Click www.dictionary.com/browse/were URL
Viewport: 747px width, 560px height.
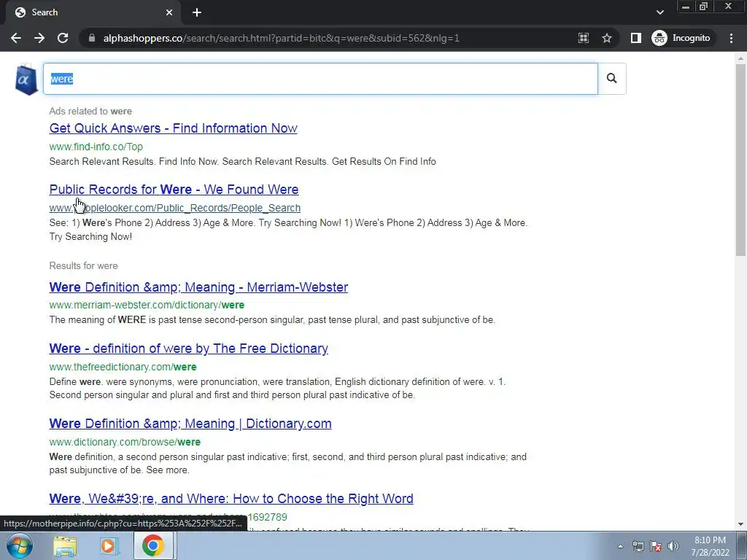(125, 442)
